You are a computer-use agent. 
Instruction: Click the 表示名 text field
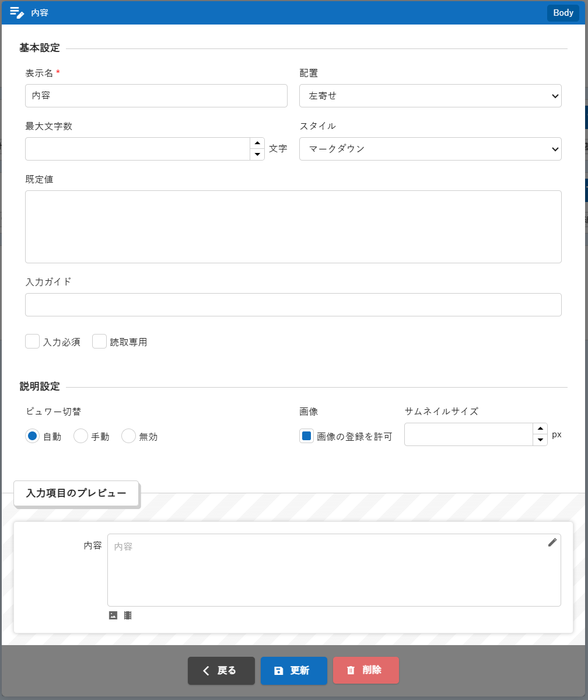point(156,96)
